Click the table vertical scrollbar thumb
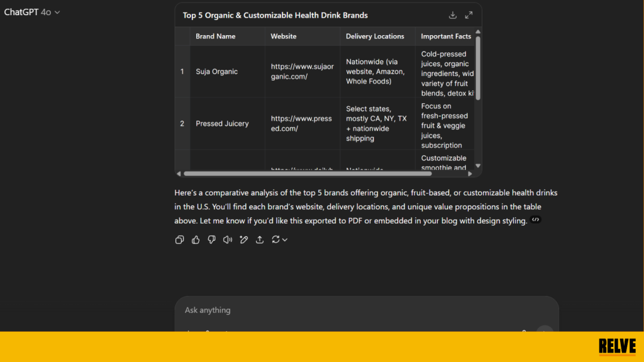Screen dimensions: 644x362 [x=478, y=68]
